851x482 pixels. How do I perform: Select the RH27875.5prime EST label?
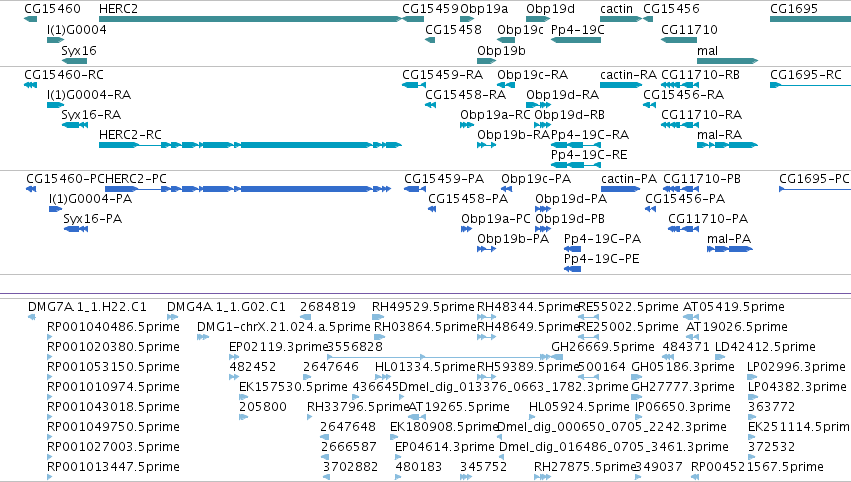[585, 467]
